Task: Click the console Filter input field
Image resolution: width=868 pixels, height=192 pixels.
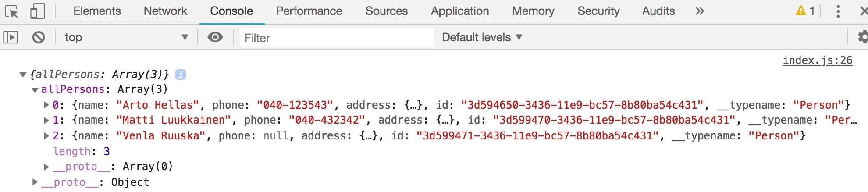Action: click(x=337, y=38)
